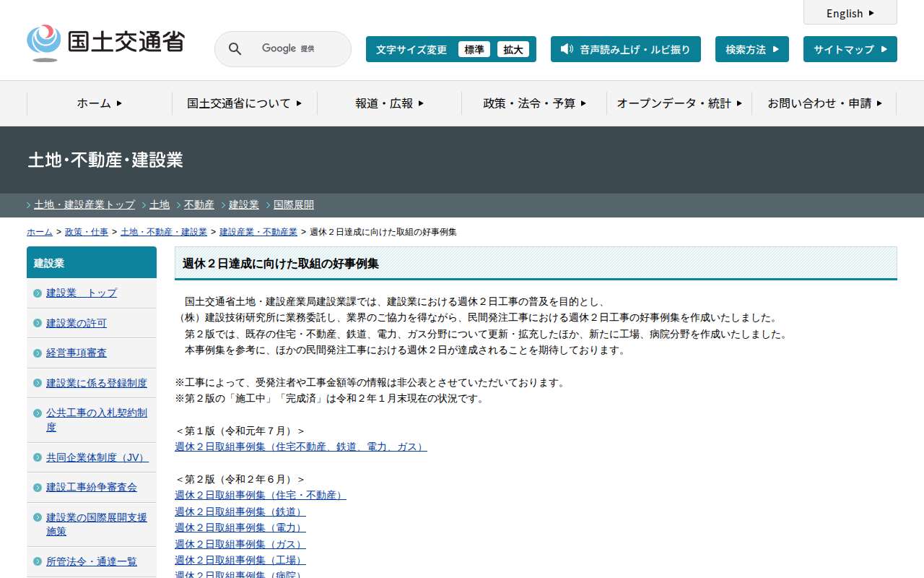The height and width of the screenshot is (578, 924).
Task: Click the search magnifier icon
Action: 235,49
